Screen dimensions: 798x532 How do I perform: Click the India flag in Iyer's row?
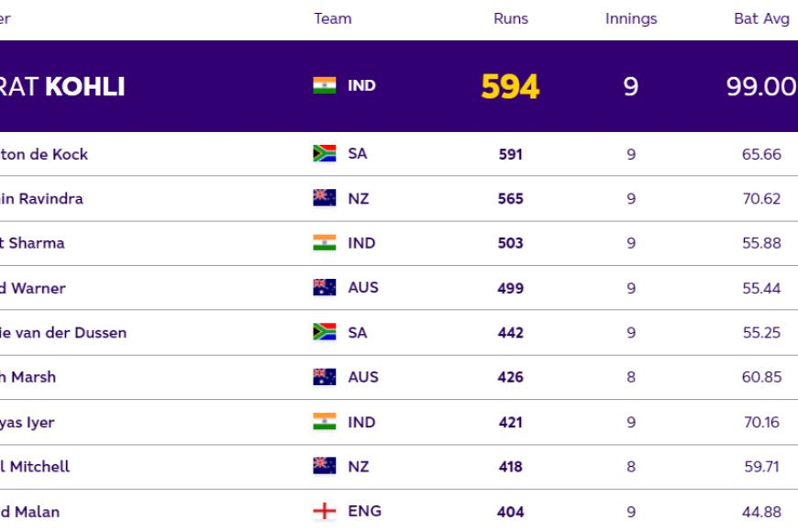pyautogui.click(x=324, y=422)
